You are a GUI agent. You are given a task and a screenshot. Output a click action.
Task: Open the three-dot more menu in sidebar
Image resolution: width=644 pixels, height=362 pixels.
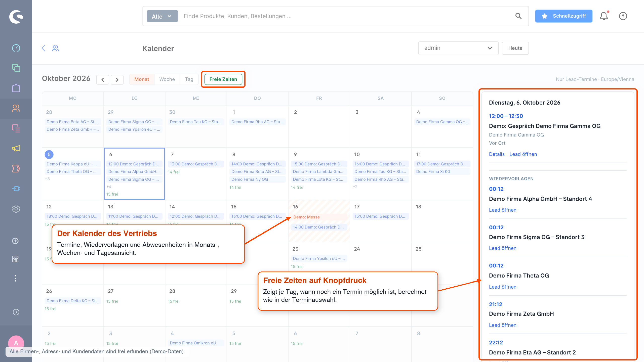(x=15, y=278)
